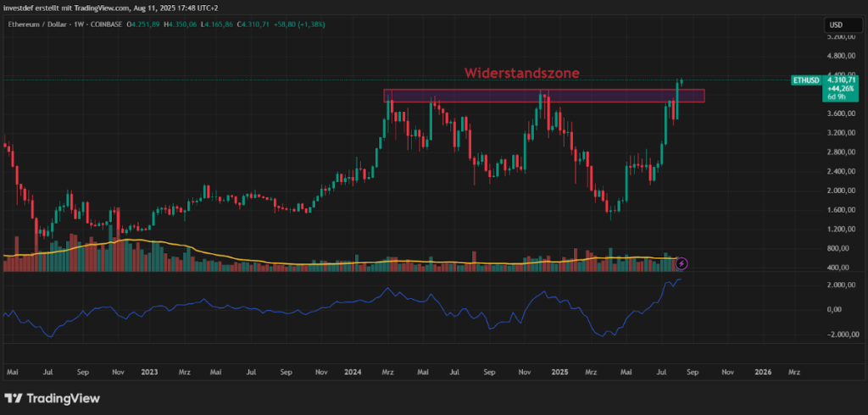Click the purple lightning bolt icon
Screen dimensions: 868x415
[681, 264]
